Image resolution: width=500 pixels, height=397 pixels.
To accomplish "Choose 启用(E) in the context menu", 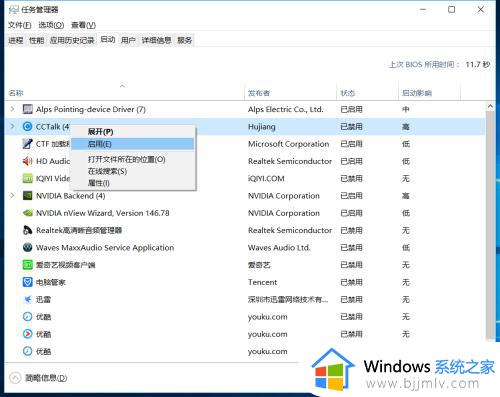I will tap(133, 144).
